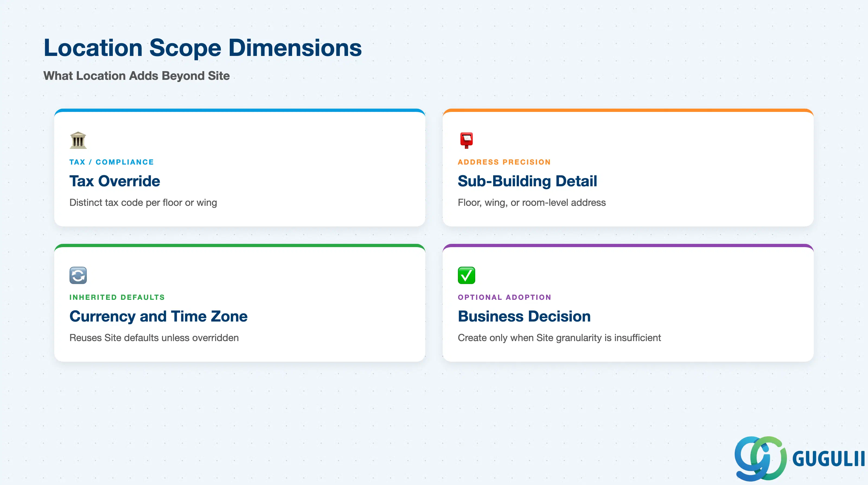Click the GUGULII brand text
Image resolution: width=868 pixels, height=485 pixels.
click(x=828, y=459)
